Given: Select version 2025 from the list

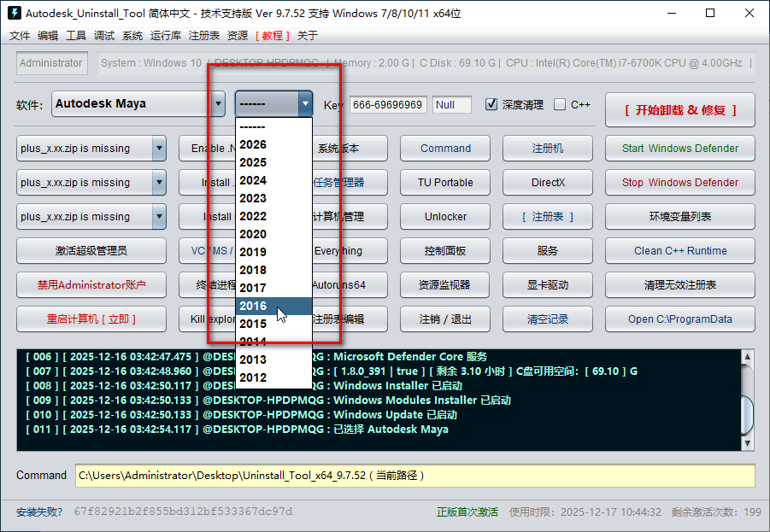Looking at the screenshot, I should [x=273, y=162].
